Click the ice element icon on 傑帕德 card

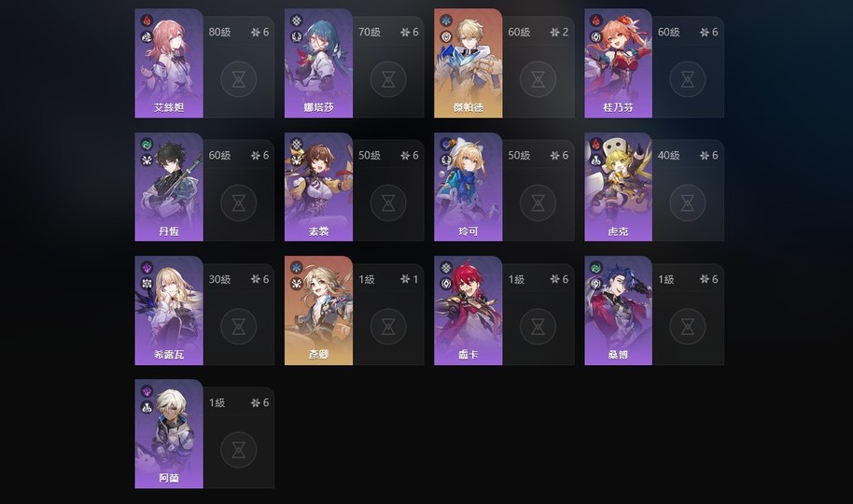click(446, 21)
